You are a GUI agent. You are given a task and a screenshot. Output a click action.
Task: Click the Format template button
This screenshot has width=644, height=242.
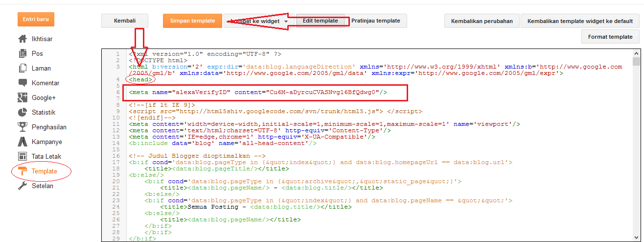coord(610,37)
